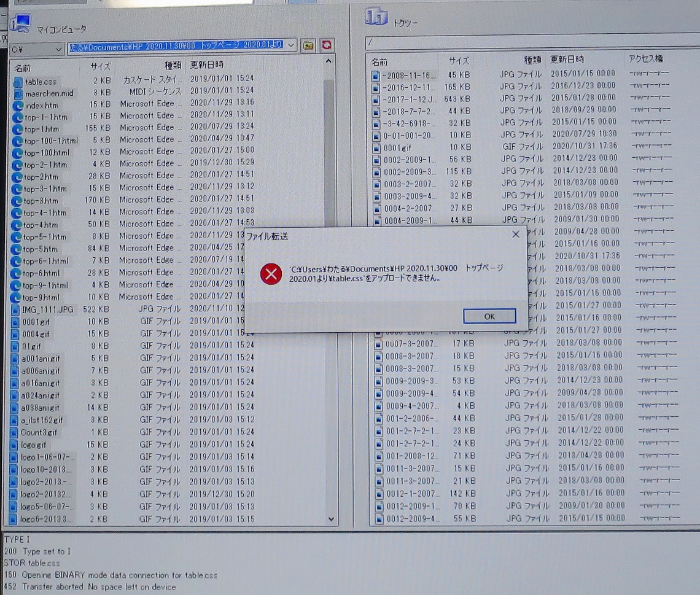Click the remote server icon above right pane
700x595 pixels.
(376, 18)
